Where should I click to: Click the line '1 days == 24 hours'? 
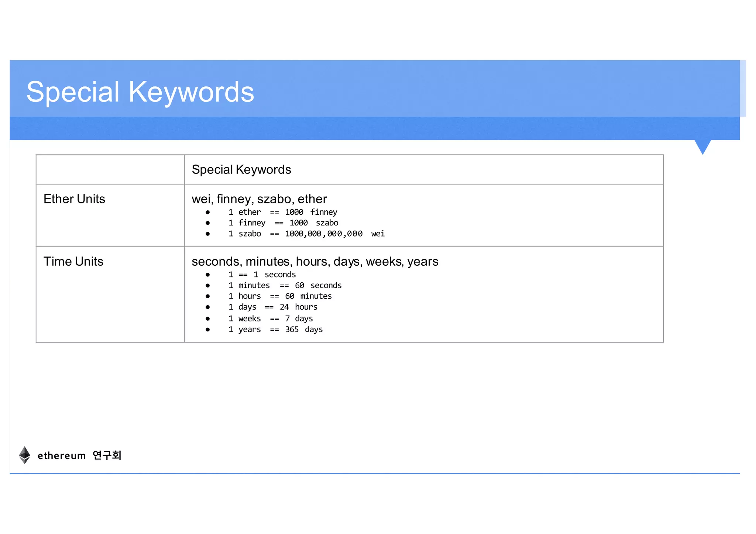tap(273, 307)
